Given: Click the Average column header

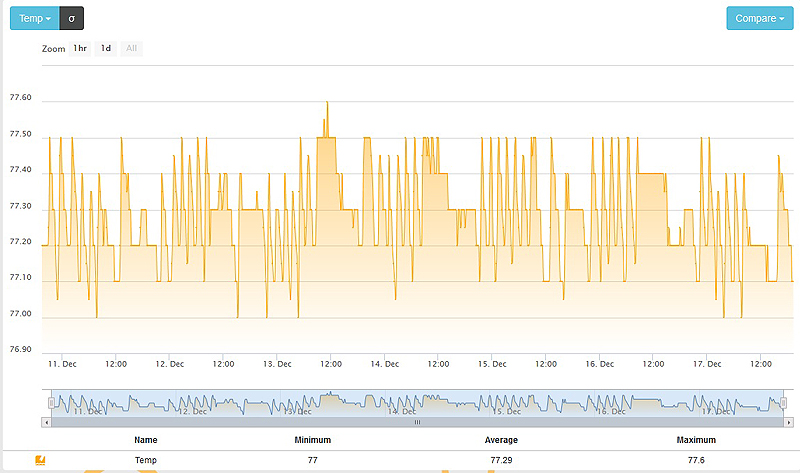Looking at the screenshot, I should click(x=501, y=440).
